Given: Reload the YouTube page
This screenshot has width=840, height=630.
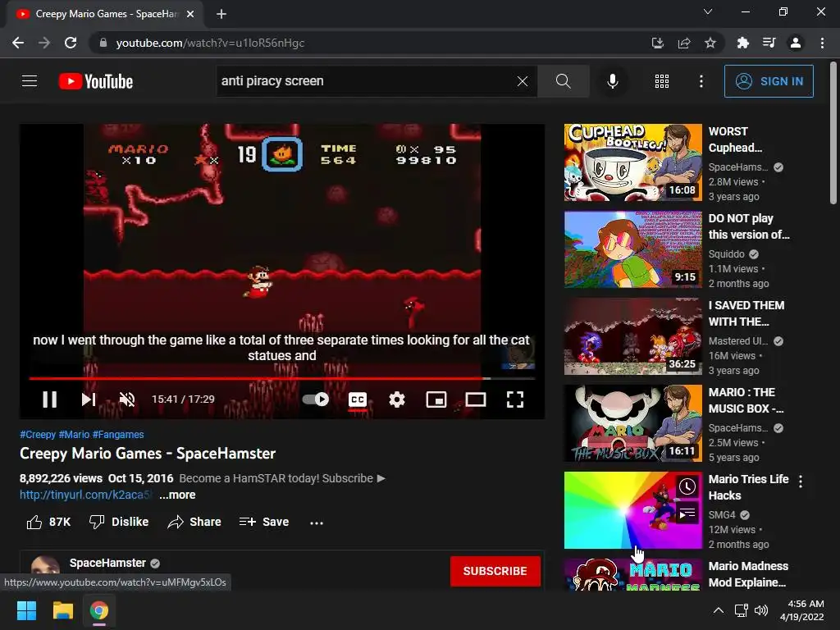Looking at the screenshot, I should pos(71,43).
